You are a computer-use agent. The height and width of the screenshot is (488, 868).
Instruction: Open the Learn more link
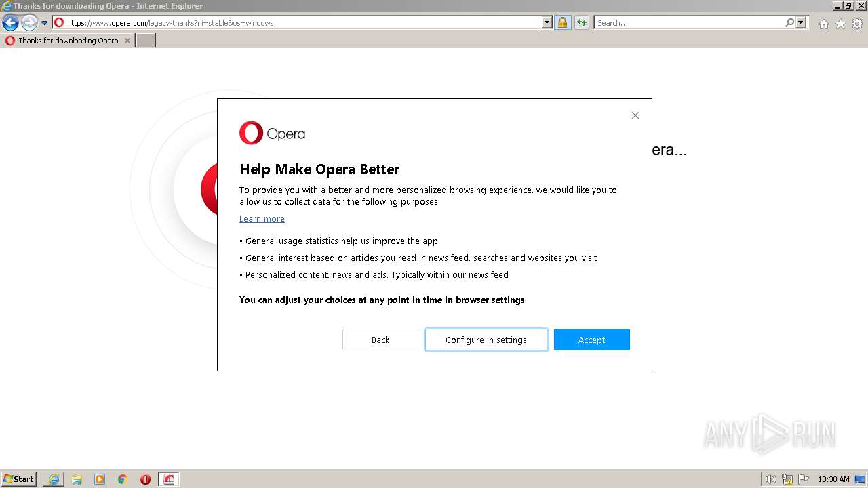262,218
